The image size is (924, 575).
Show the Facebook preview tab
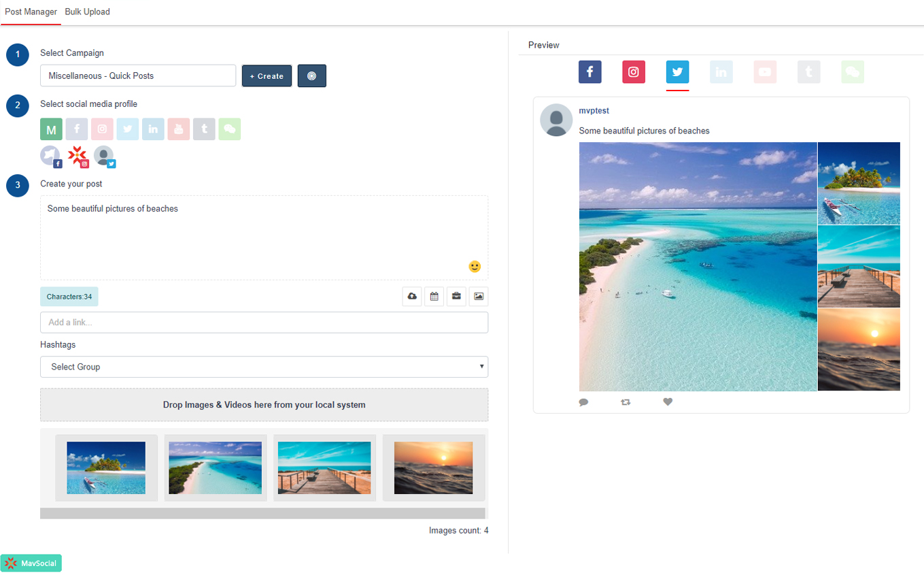[x=589, y=72]
